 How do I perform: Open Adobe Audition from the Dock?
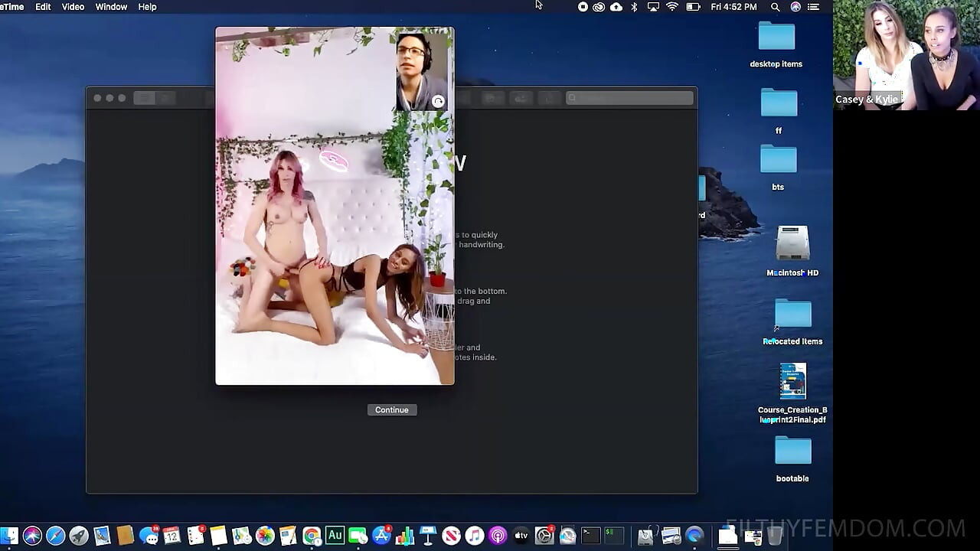[335, 534]
